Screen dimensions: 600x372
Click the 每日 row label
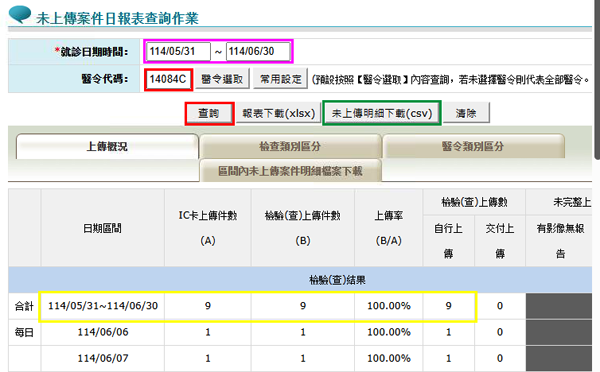24,332
